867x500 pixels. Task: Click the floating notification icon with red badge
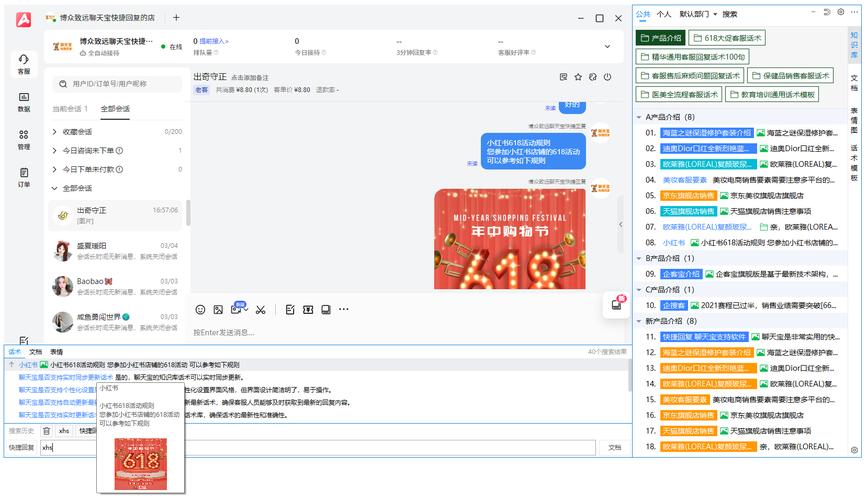pos(617,304)
